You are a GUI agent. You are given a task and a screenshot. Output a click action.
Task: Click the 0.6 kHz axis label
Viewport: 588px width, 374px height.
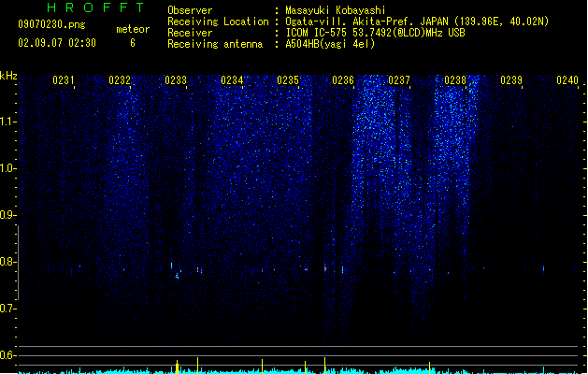[7, 355]
